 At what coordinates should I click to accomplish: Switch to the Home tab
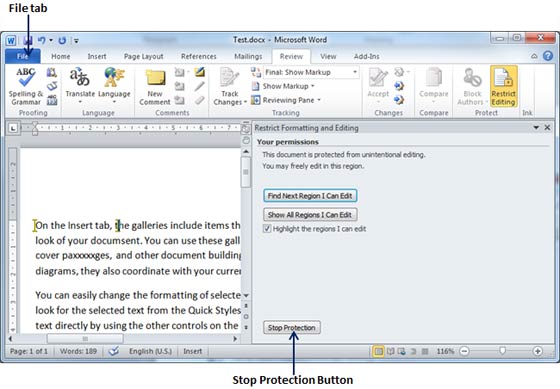click(60, 56)
